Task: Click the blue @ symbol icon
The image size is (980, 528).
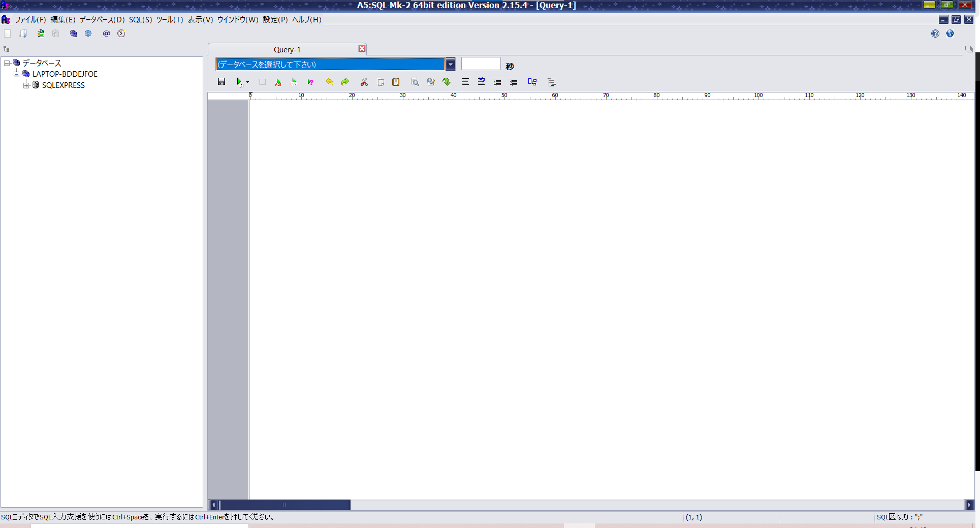Action: [106, 34]
